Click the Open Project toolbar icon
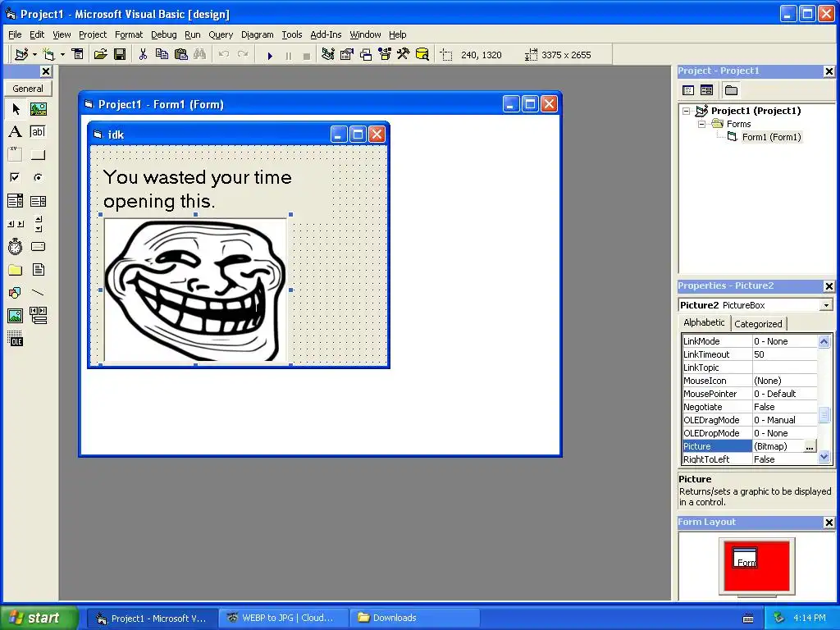840x630 pixels. (100, 55)
